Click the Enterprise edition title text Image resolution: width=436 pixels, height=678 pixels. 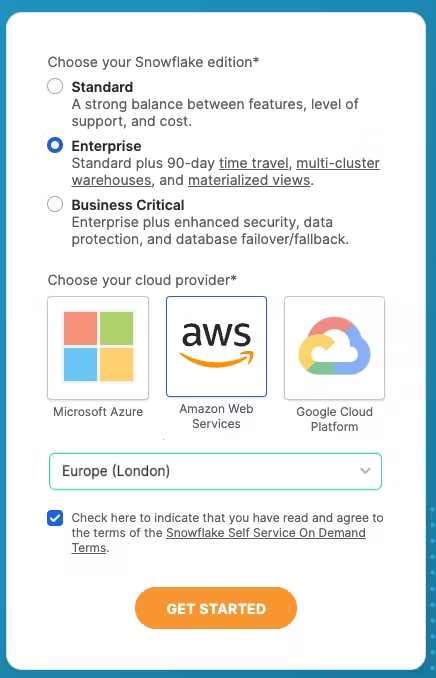point(106,146)
